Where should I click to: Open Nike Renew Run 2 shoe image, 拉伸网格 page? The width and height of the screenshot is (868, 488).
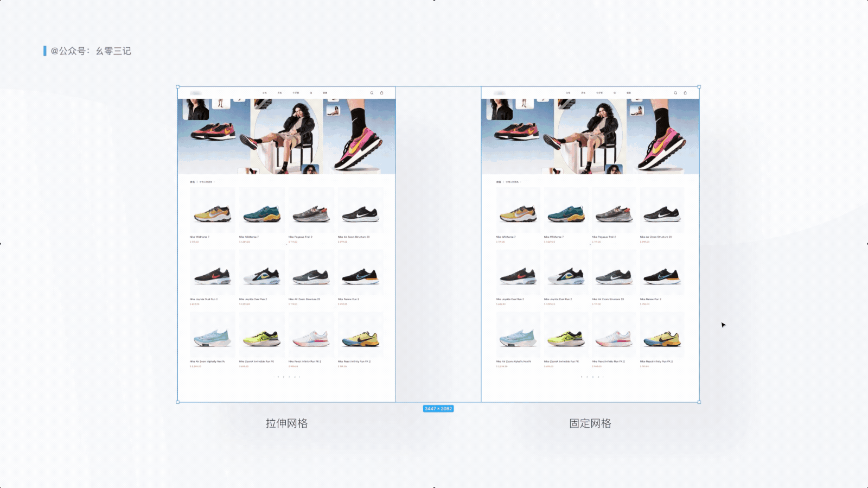click(x=361, y=272)
